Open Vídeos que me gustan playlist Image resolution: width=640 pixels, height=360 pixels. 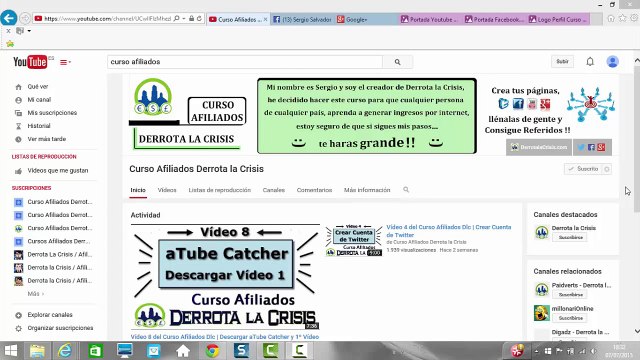click(58, 171)
